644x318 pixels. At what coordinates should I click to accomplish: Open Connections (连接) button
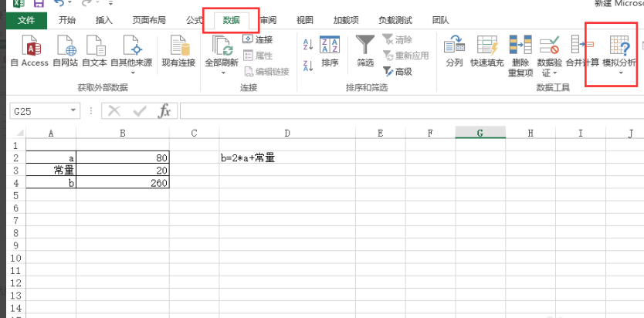(x=258, y=40)
